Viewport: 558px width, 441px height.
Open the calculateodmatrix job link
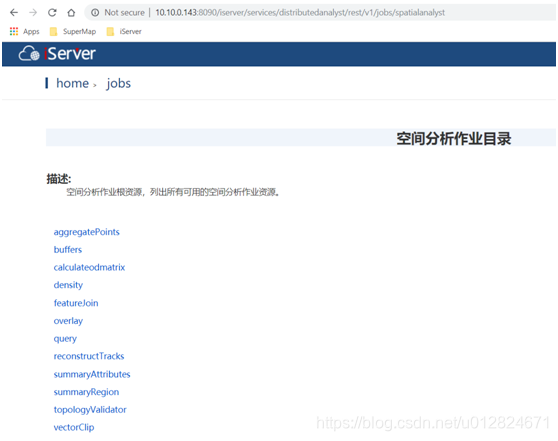[89, 267]
